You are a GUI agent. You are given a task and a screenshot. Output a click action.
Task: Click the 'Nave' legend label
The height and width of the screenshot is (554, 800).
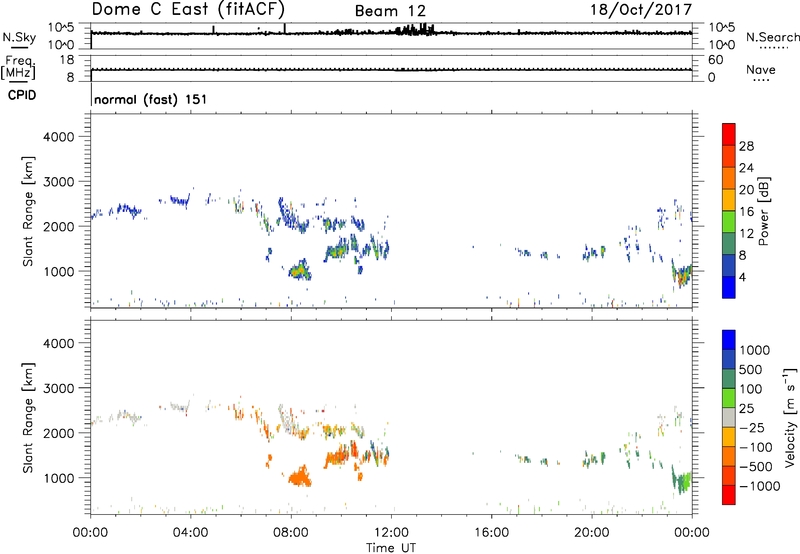[x=761, y=70]
